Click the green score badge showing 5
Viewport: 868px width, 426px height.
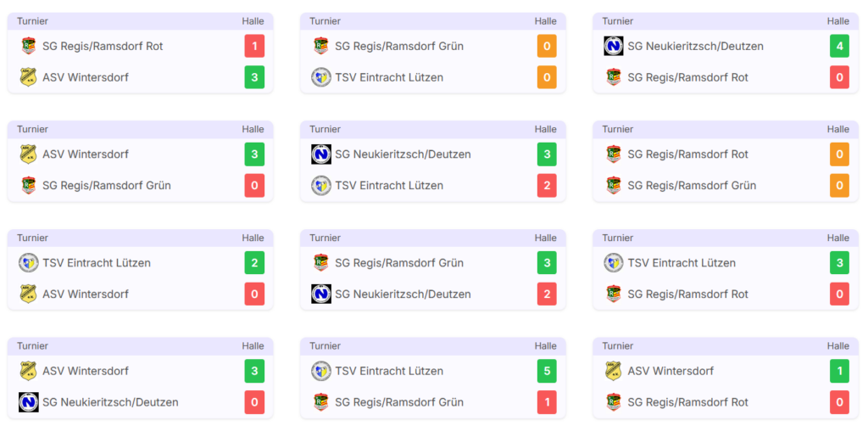(x=547, y=371)
